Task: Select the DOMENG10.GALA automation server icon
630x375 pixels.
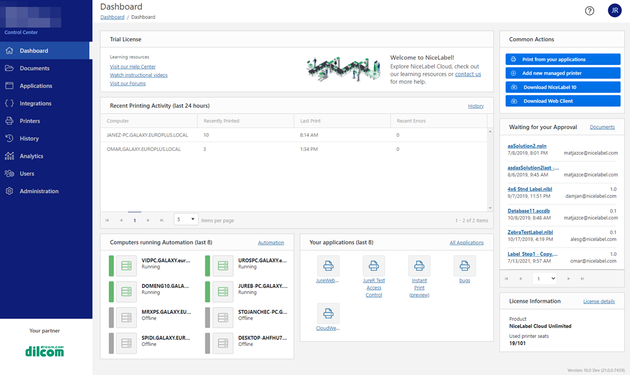Action: coord(126,292)
